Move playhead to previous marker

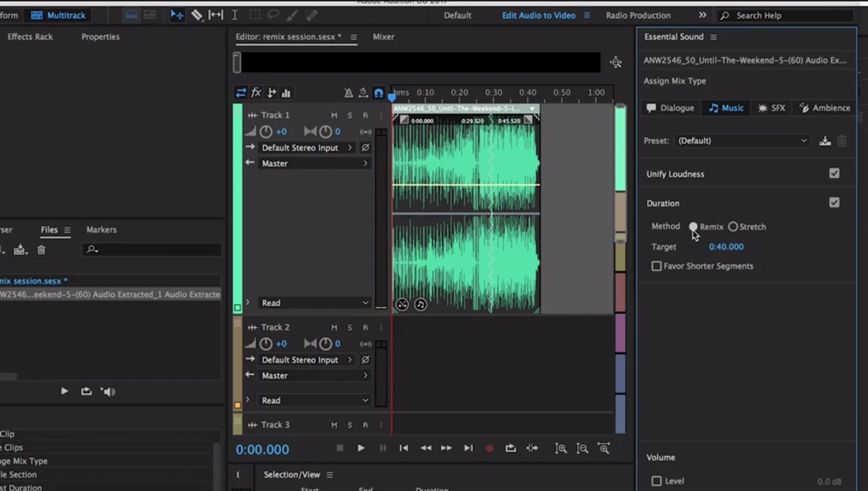[404, 448]
